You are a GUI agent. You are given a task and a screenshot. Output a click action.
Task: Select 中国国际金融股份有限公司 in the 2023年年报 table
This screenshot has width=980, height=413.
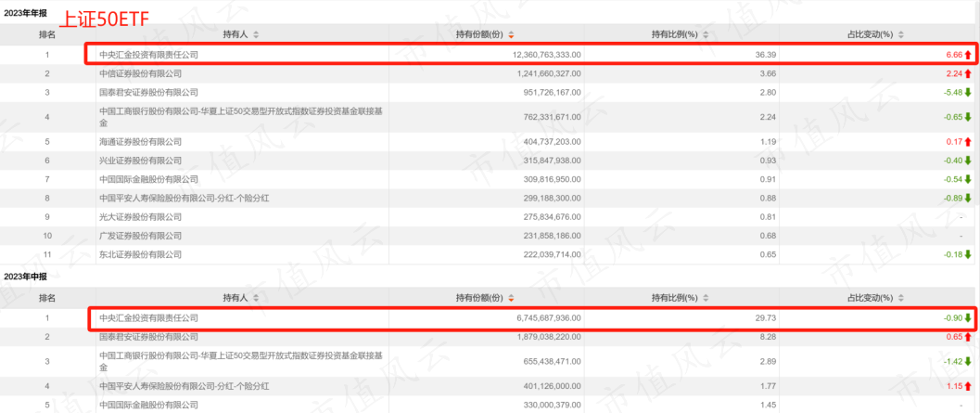[148, 180]
